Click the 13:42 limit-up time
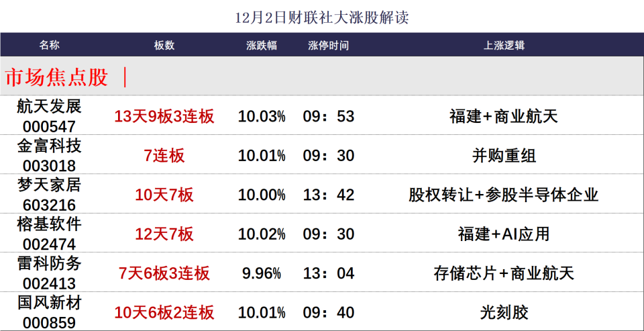 pyautogui.click(x=329, y=195)
